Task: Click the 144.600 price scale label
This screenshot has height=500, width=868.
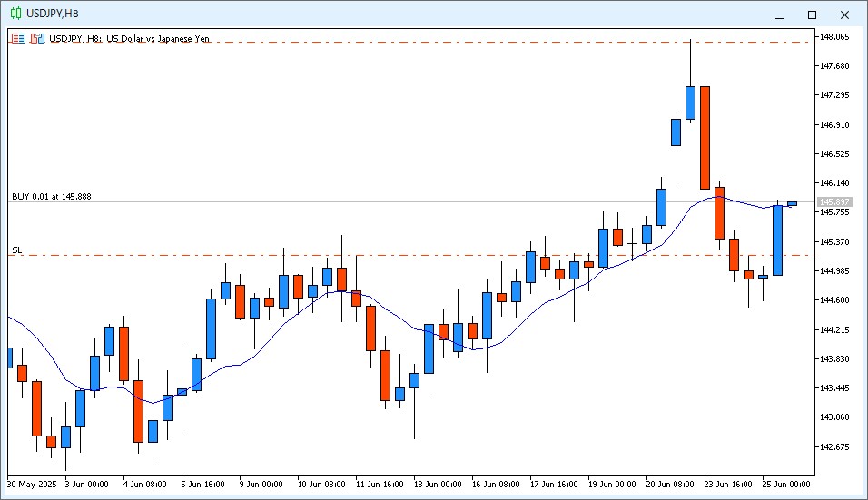Action: tap(834, 300)
